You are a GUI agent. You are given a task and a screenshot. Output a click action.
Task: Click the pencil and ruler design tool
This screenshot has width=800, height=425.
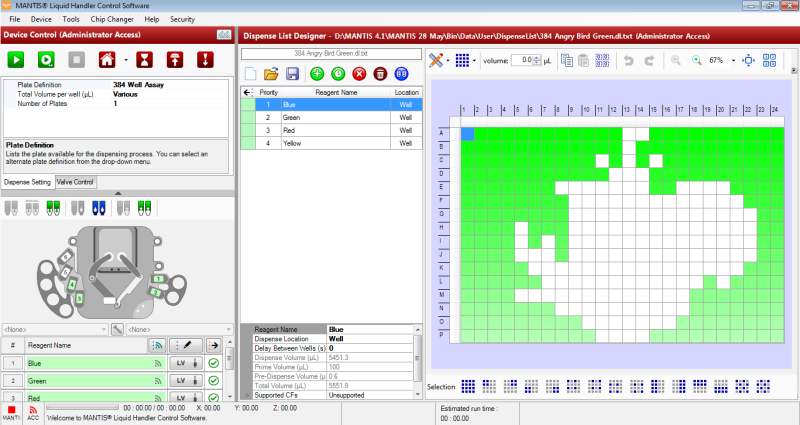click(x=436, y=60)
